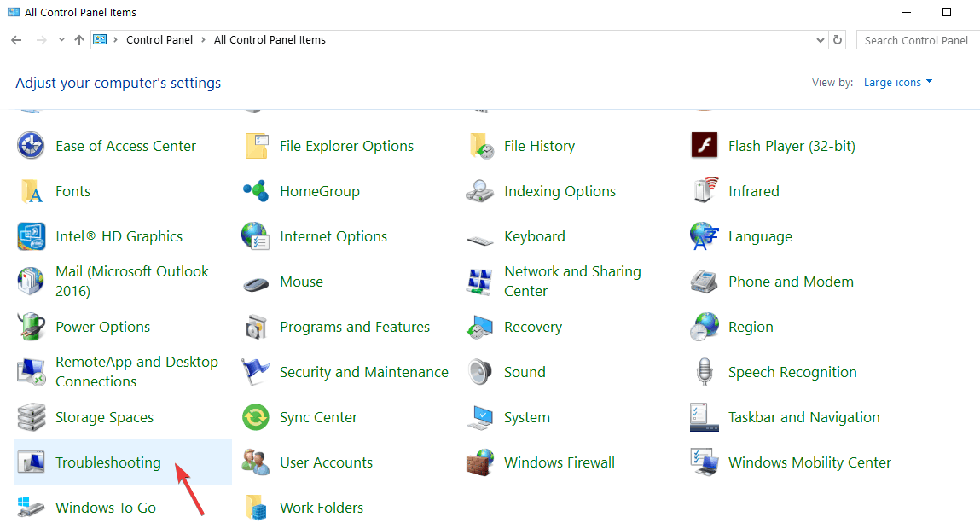Click the Storage Spaces drives icon
Screen dimensions: 980x523
point(32,417)
